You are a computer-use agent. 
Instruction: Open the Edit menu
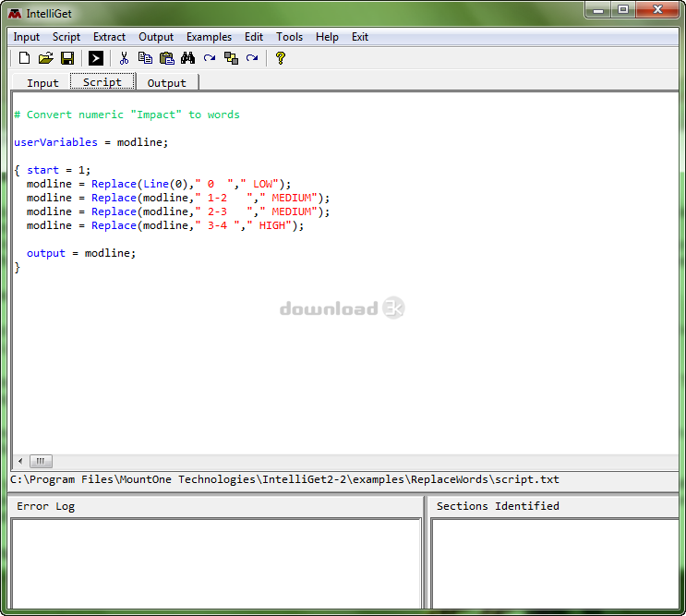click(254, 37)
